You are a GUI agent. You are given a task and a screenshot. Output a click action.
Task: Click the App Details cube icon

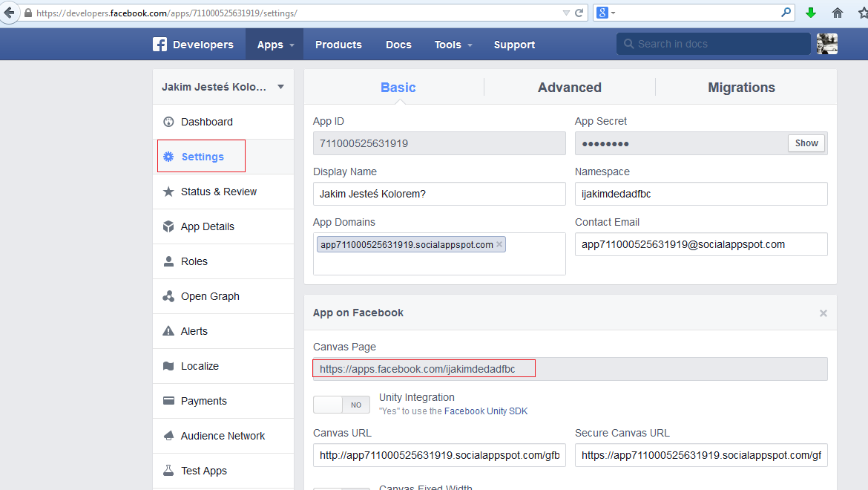(x=169, y=226)
